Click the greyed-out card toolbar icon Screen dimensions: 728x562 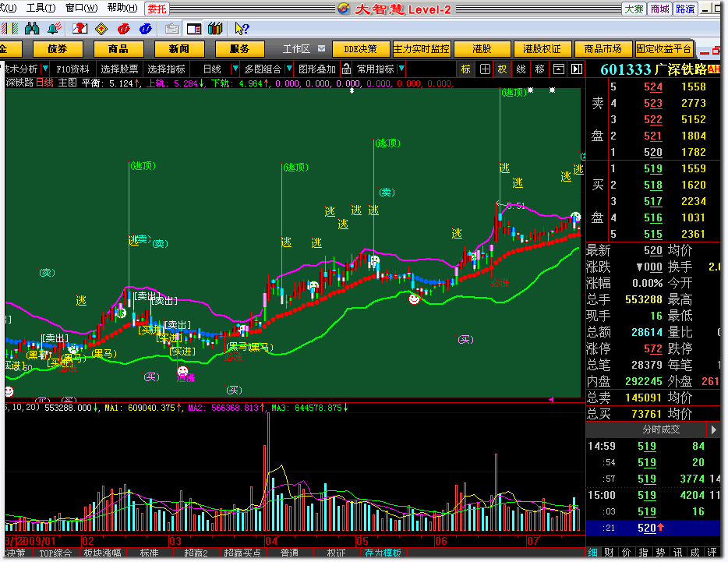171,29
